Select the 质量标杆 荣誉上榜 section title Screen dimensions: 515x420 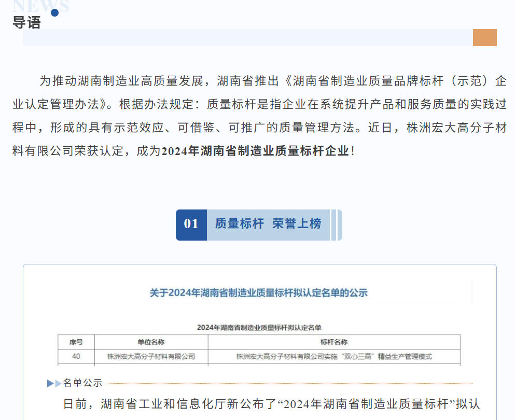pyautogui.click(x=268, y=224)
